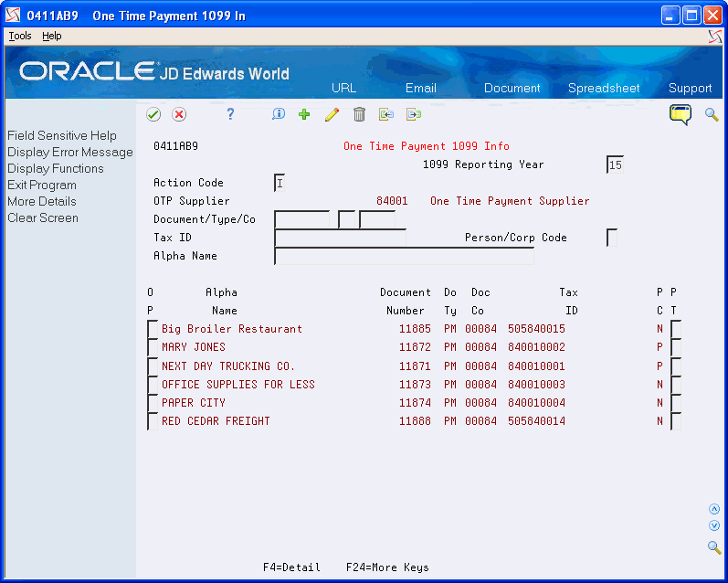Click Clear Screen link
The height and width of the screenshot is (583, 728).
tap(43, 217)
